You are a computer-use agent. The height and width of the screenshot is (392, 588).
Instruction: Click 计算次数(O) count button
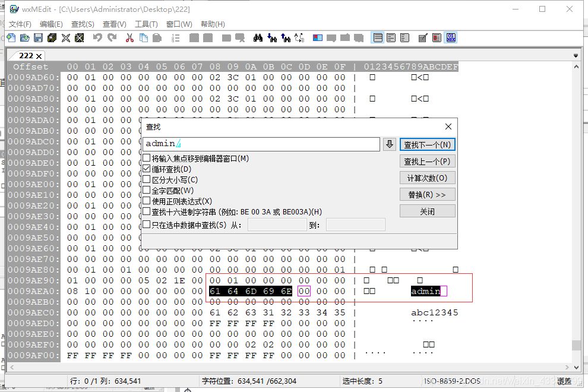428,178
